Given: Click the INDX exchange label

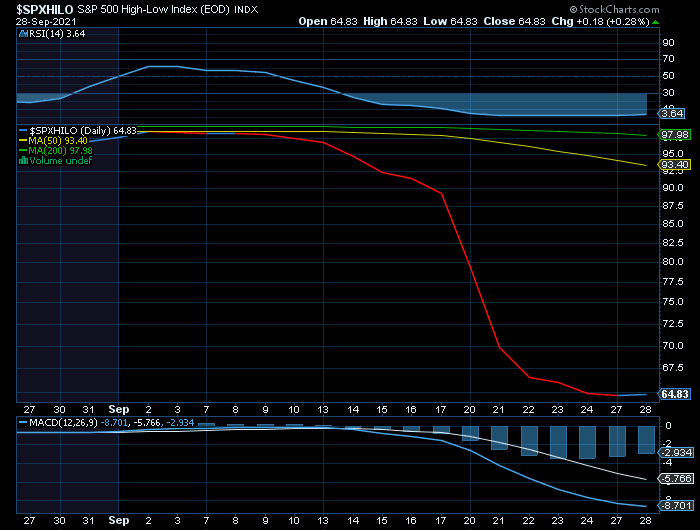Looking at the screenshot, I should click(x=246, y=9).
